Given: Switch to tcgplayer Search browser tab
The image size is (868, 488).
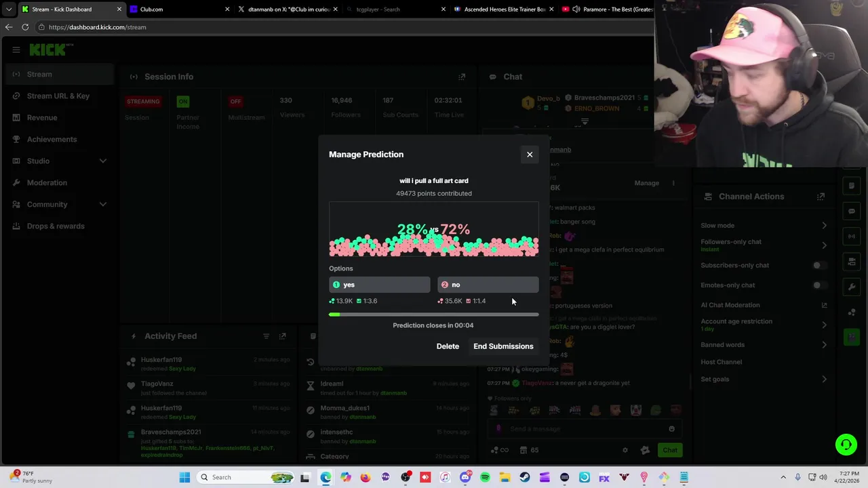Looking at the screenshot, I should [x=396, y=9].
